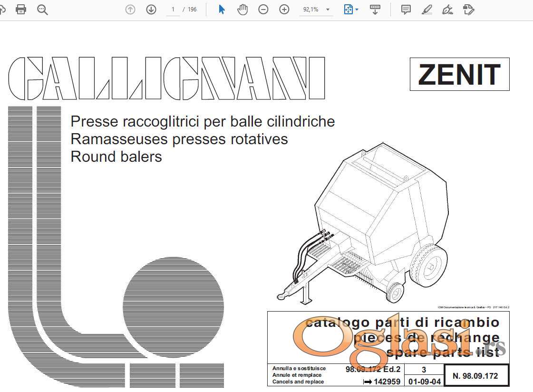The image size is (533, 392).
Task: Add a comment with the note icon
Action: pyautogui.click(x=406, y=10)
